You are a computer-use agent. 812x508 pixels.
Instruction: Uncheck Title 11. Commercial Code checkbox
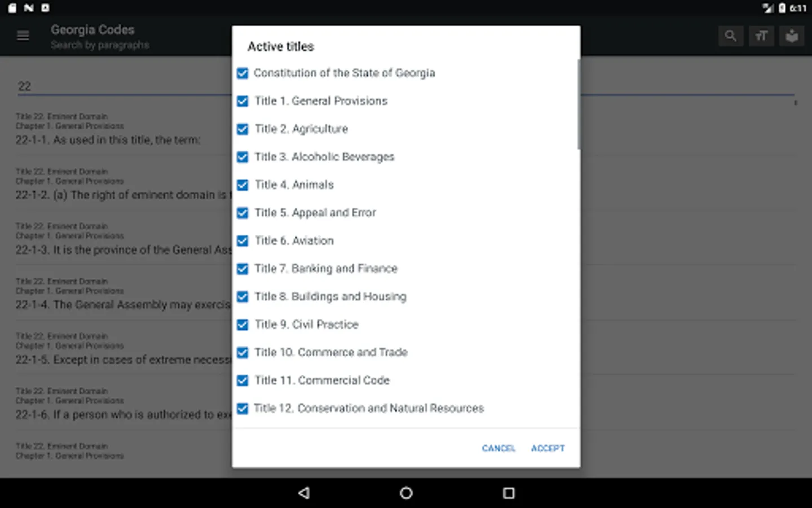point(242,380)
